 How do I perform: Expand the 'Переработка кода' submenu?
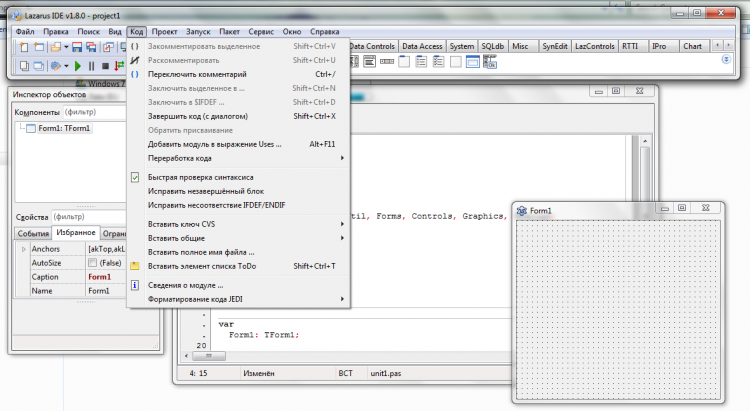342,158
